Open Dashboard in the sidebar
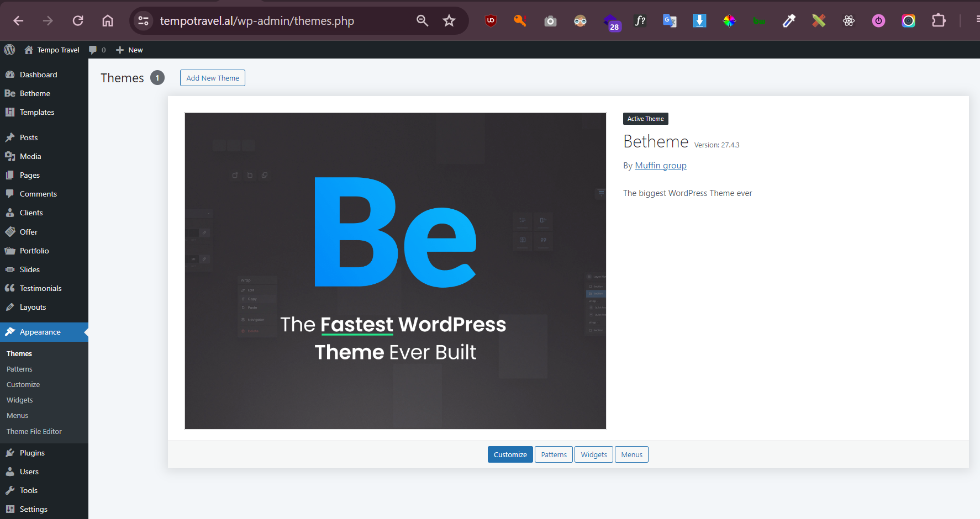 44,75
